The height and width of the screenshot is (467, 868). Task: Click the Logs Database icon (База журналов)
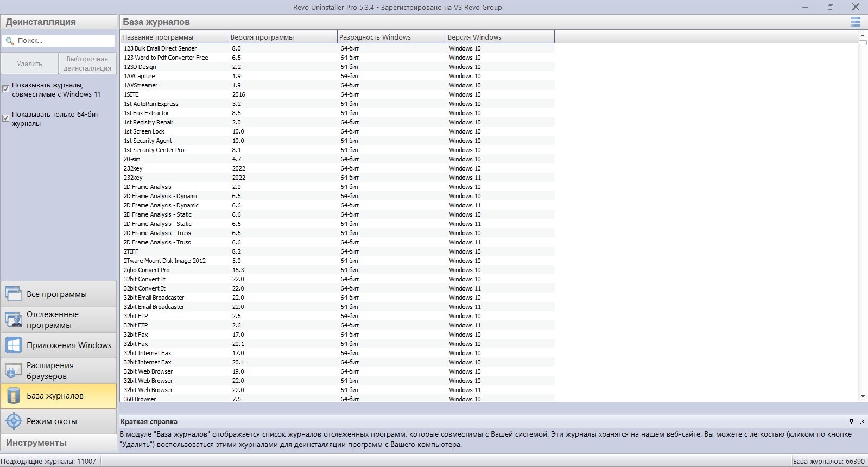14,396
